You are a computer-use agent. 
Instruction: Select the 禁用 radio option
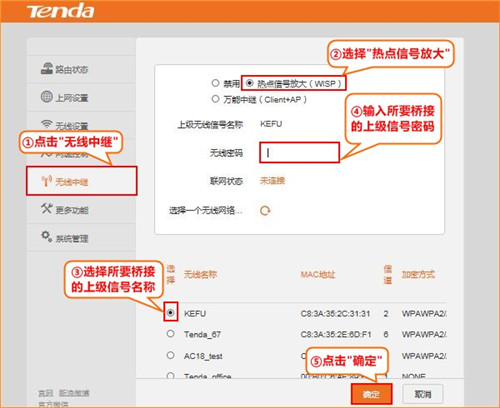[x=215, y=83]
